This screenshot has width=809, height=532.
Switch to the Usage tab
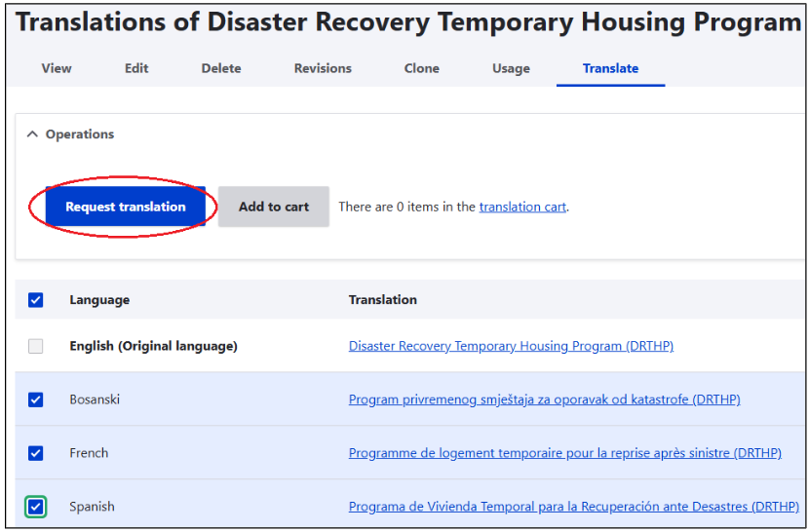(511, 68)
